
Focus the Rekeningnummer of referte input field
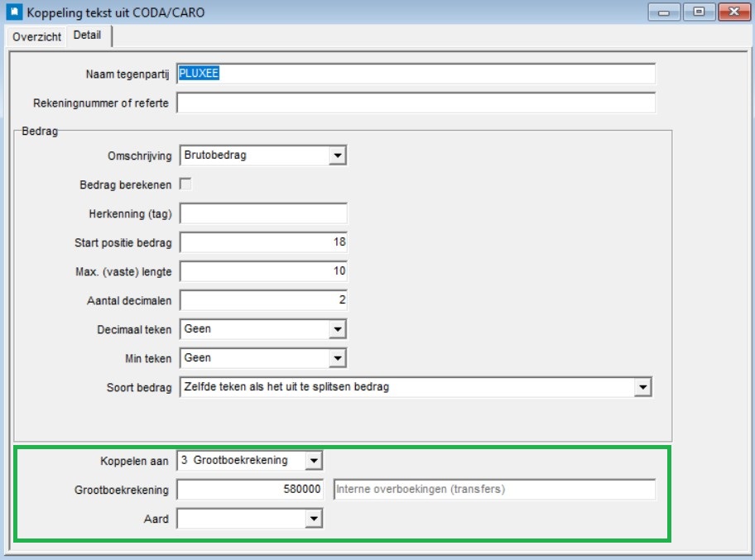click(416, 103)
